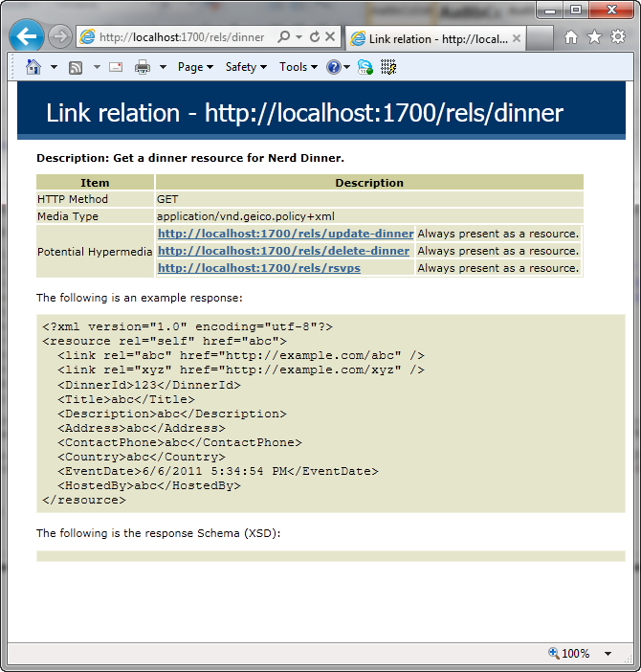
Task: Open the Safety menu
Action: click(246, 67)
